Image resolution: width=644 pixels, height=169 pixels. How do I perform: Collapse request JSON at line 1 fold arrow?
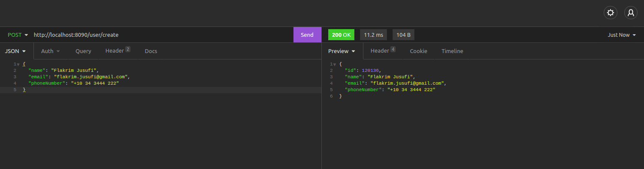[18, 64]
